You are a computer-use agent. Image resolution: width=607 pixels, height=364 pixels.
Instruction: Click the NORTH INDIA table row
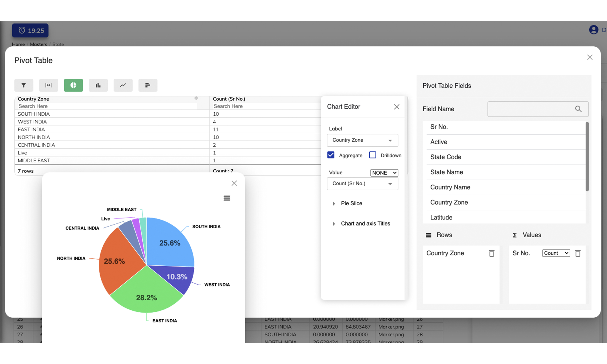168,137
